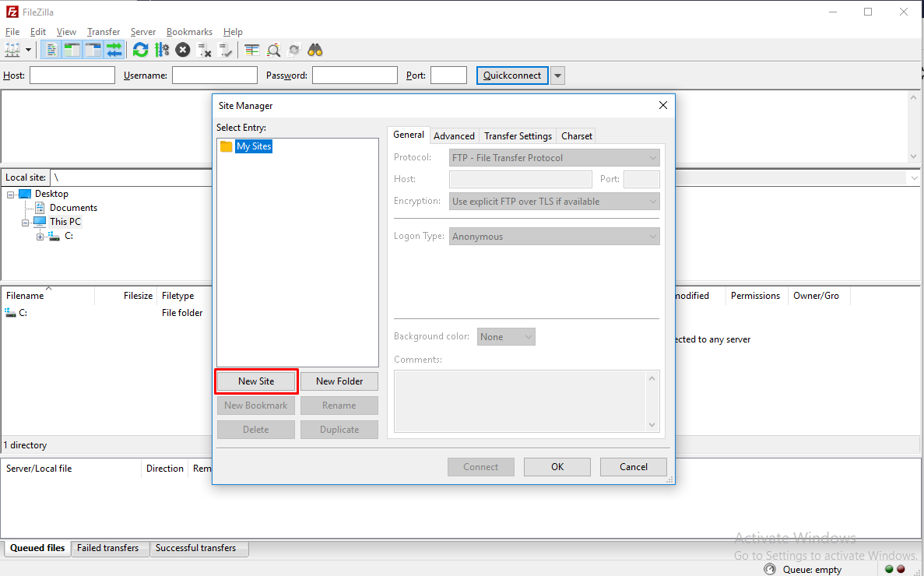Viewport: 924px width, 576px height.
Task: Click the message log scroll down arrow
Action: click(x=913, y=156)
